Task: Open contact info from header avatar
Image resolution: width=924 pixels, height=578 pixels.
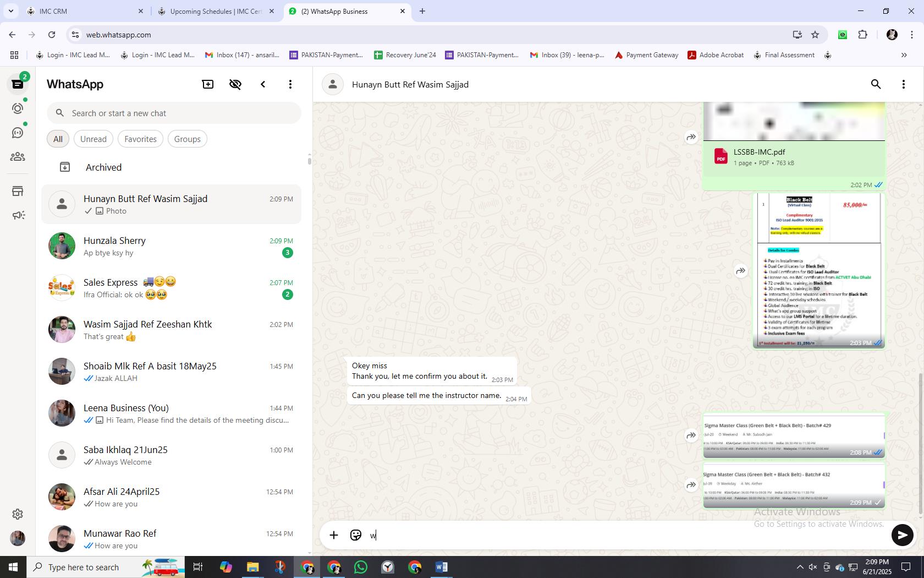Action: pos(333,84)
